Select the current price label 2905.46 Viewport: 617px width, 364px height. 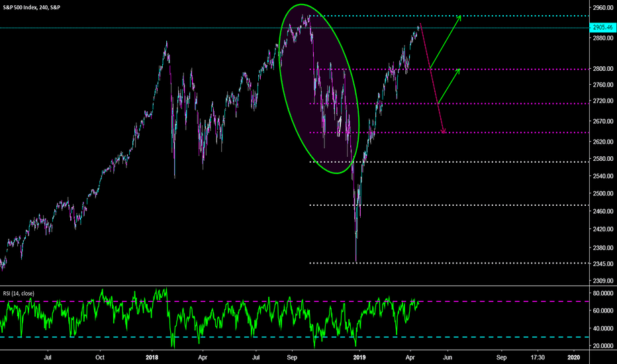click(603, 28)
